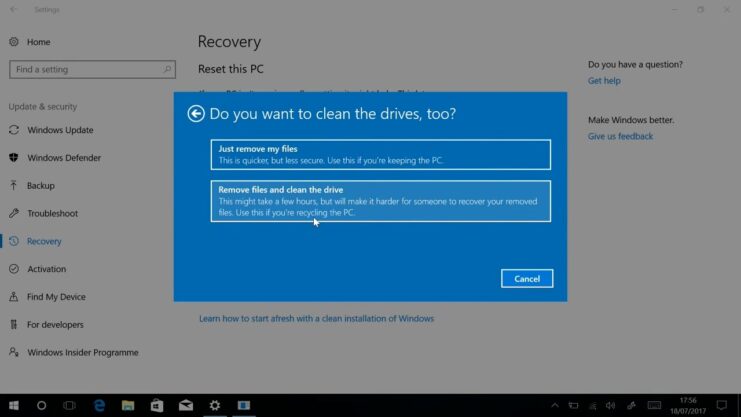Click the Windows Insider Programme icon
Screen dimensions: 741x417
pos(14,352)
